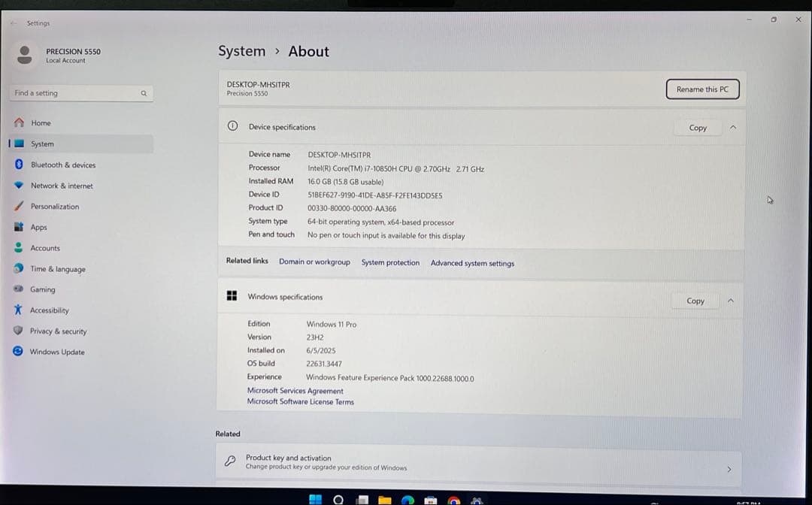Select the Windows 11 Pro edition text
Image resolution: width=812 pixels, height=505 pixels.
[x=332, y=325]
